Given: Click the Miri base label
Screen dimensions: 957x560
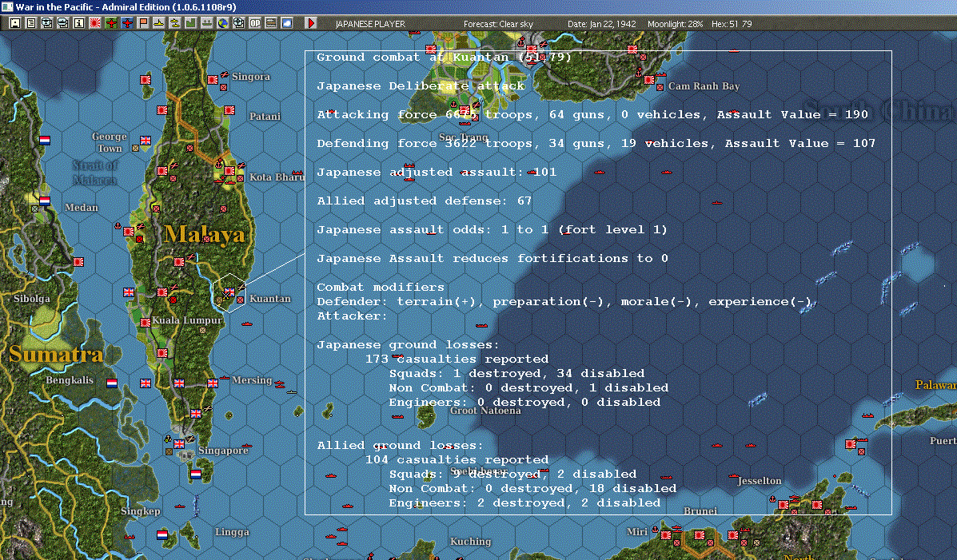Looking at the screenshot, I should point(636,531).
